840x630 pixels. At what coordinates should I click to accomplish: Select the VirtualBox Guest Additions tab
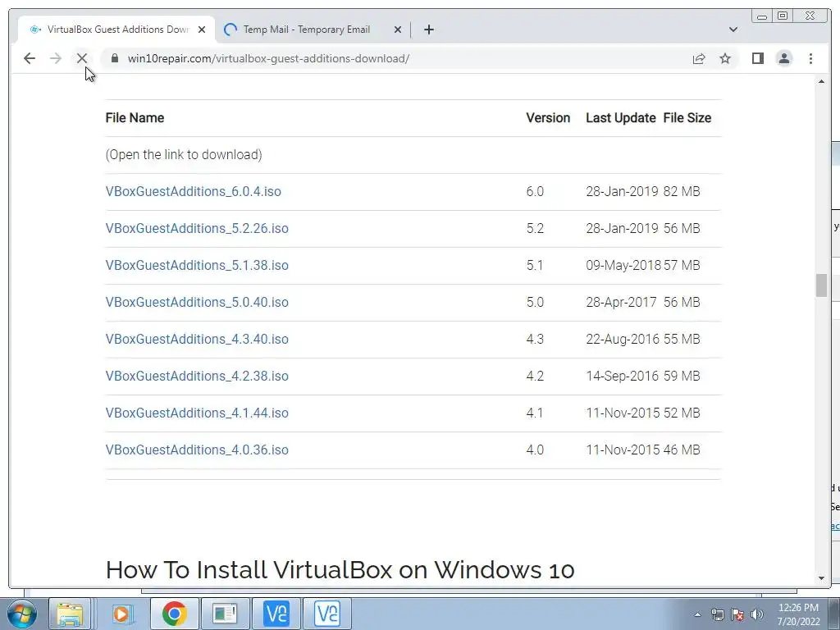pos(116,30)
